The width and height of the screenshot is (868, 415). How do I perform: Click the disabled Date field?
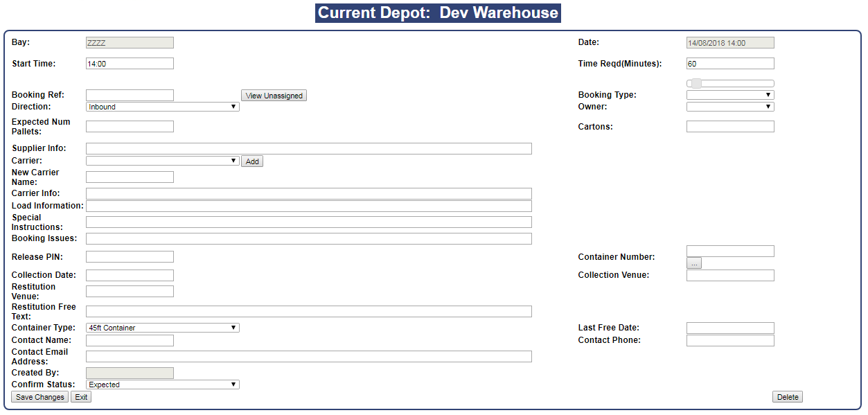point(730,42)
